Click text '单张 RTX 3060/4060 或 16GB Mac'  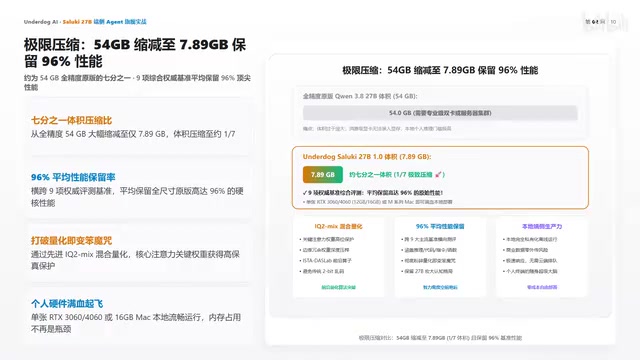click(x=91, y=317)
